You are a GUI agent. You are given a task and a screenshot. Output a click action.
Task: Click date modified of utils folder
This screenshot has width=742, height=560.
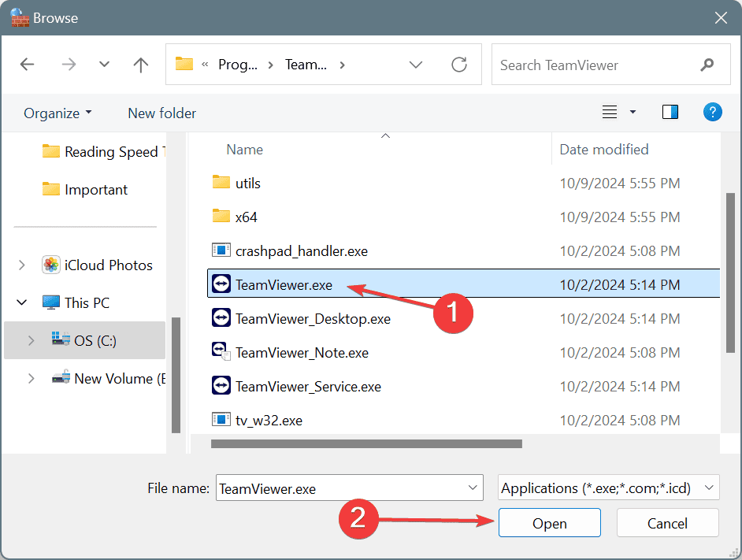pyautogui.click(x=620, y=184)
